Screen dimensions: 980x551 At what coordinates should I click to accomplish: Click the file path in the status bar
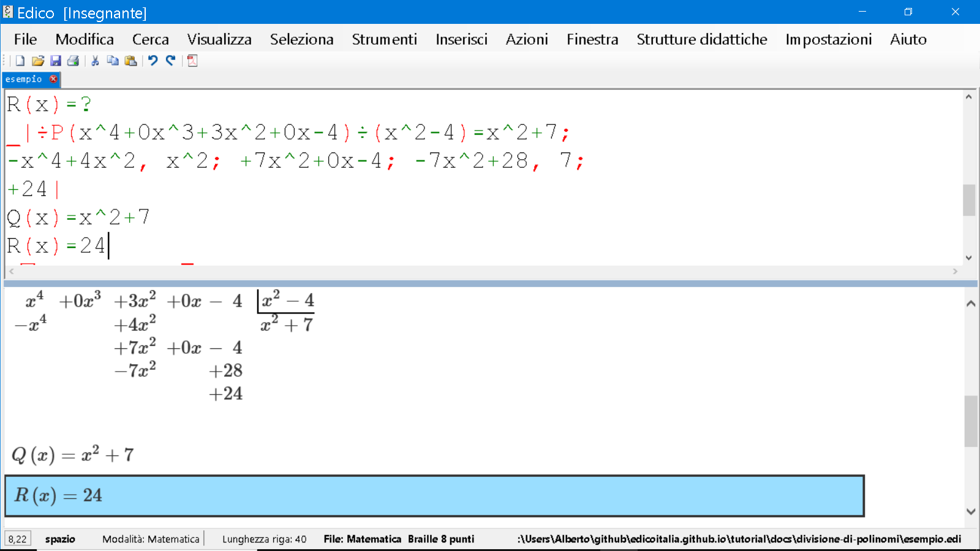pyautogui.click(x=739, y=539)
